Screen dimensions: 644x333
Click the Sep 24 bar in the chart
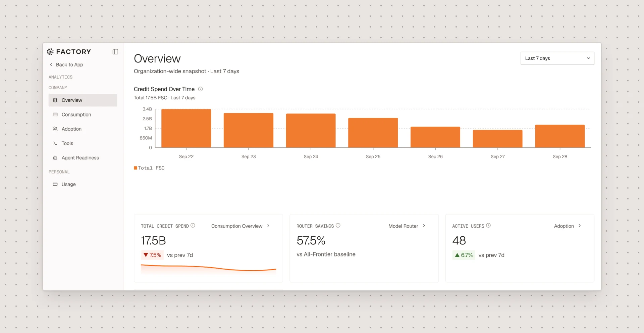[311, 131]
